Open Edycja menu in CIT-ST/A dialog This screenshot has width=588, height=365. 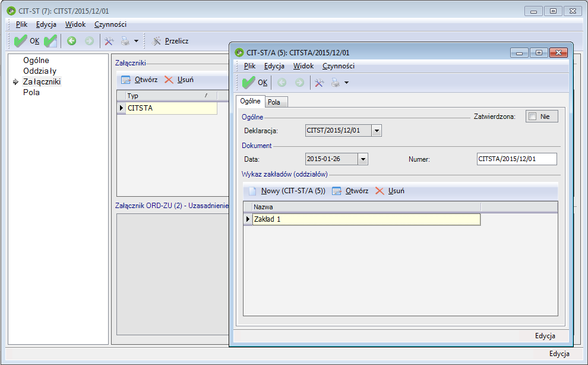coord(274,66)
